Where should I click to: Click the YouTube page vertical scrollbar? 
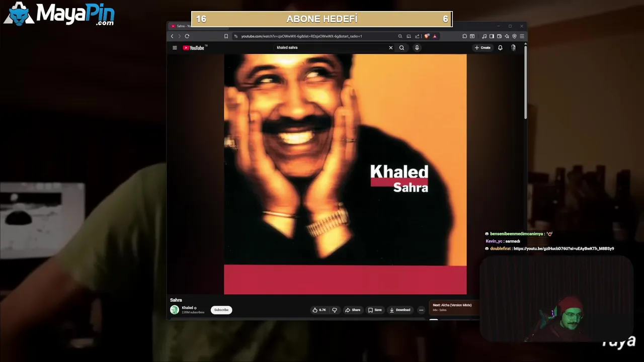[x=525, y=82]
